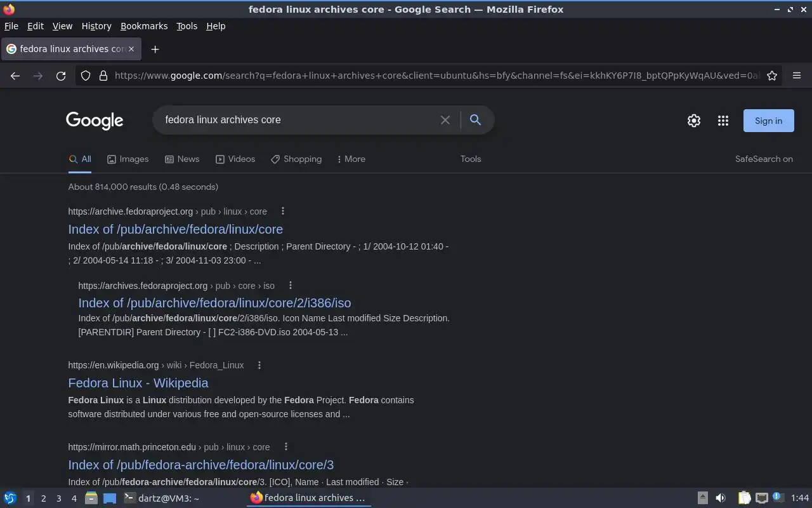
Task: Open Fedora Linux - Wikipedia link
Action: tap(138, 383)
